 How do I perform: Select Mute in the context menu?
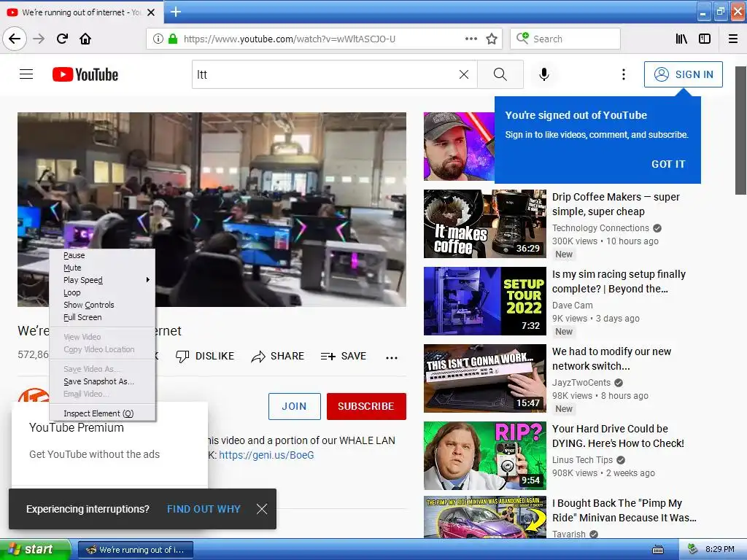pyautogui.click(x=102, y=268)
